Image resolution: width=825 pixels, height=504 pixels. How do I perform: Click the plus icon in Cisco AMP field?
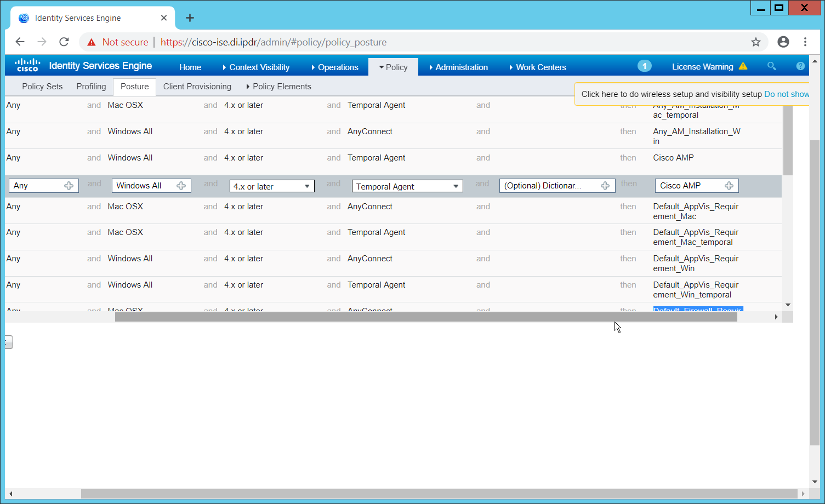[x=729, y=186]
